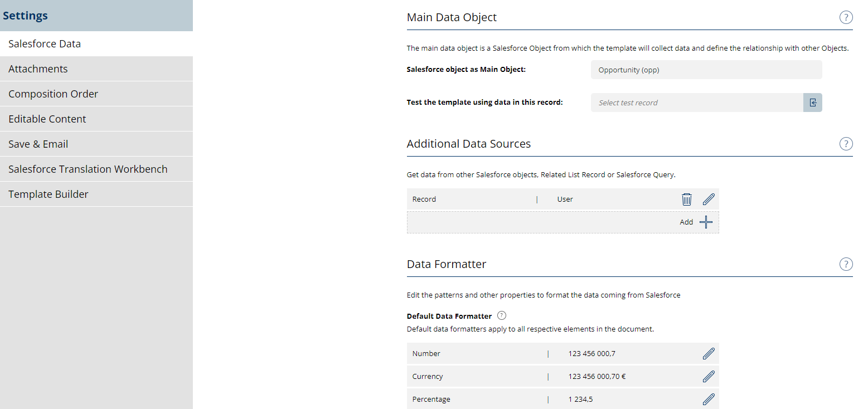Delete the User record data source
The image size is (868, 409).
tap(687, 199)
